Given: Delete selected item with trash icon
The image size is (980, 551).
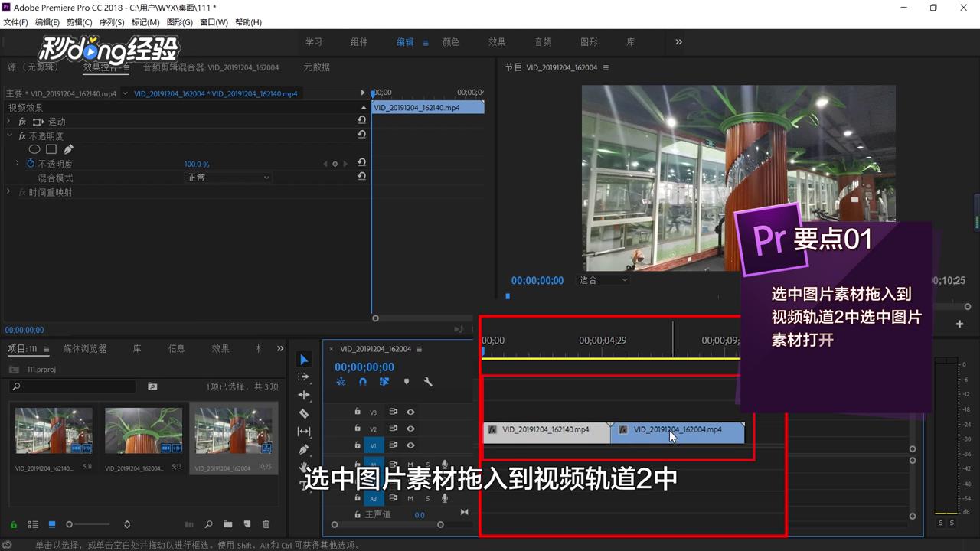Looking at the screenshot, I should pyautogui.click(x=266, y=524).
